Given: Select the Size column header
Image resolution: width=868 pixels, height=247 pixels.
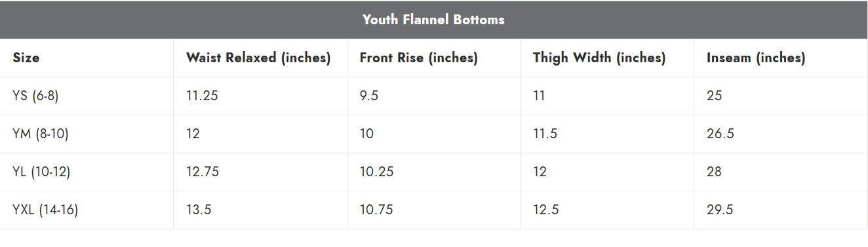Looking at the screenshot, I should (26, 58).
